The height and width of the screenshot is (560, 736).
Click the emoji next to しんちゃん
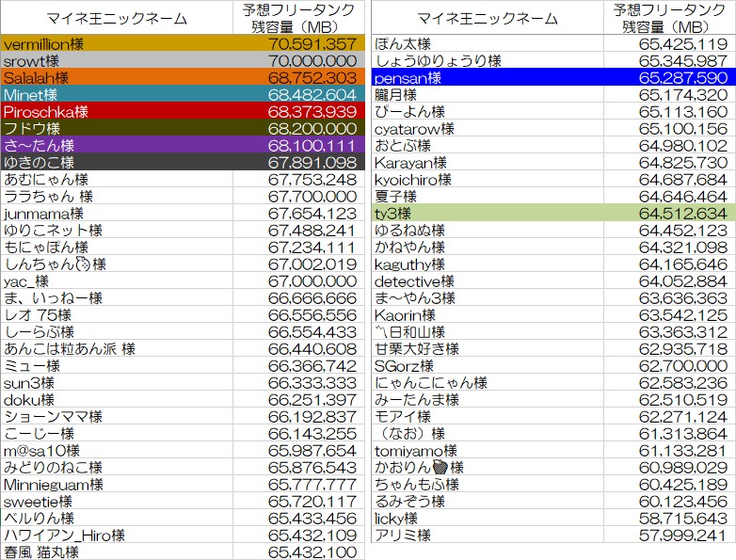(82, 264)
